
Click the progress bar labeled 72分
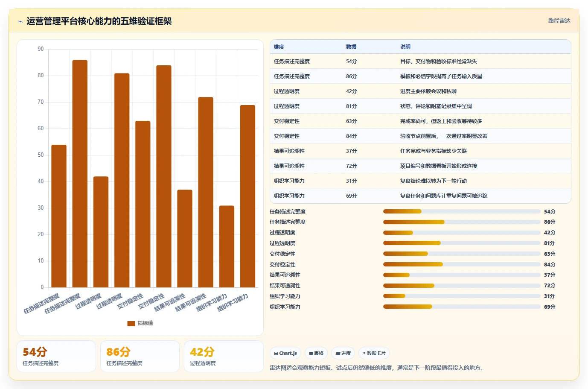point(462,286)
